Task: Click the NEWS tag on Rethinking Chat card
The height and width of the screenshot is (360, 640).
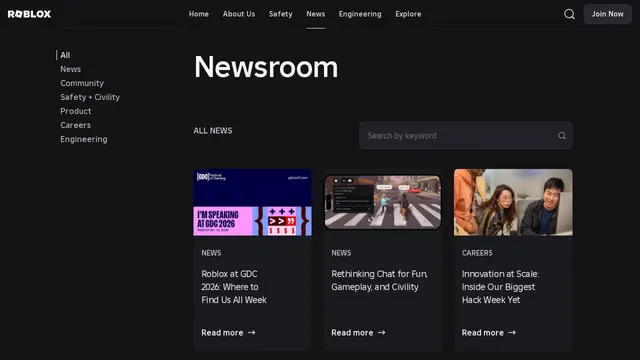Action: [x=341, y=253]
